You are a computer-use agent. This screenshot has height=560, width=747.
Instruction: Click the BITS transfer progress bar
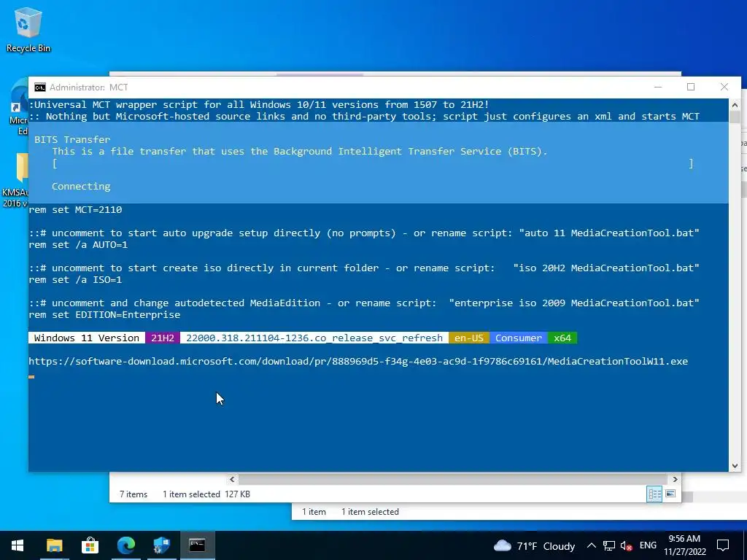click(373, 163)
